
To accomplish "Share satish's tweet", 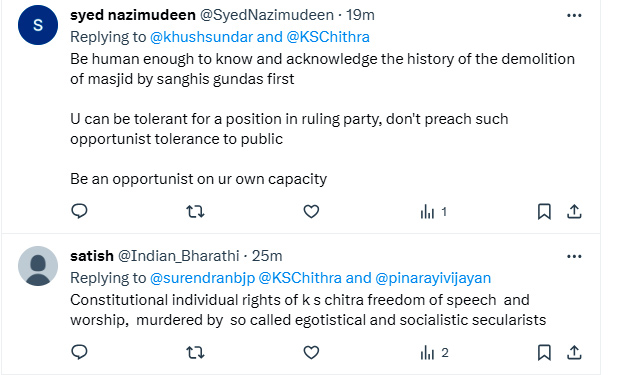I will click(x=574, y=353).
